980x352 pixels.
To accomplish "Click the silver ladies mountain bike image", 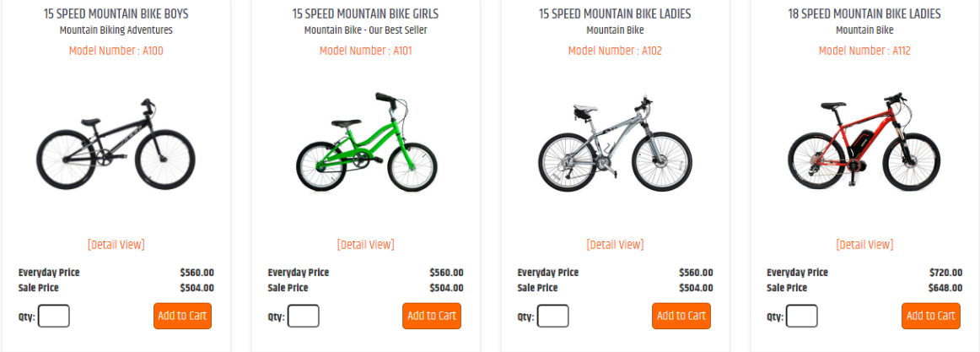I will (x=615, y=144).
